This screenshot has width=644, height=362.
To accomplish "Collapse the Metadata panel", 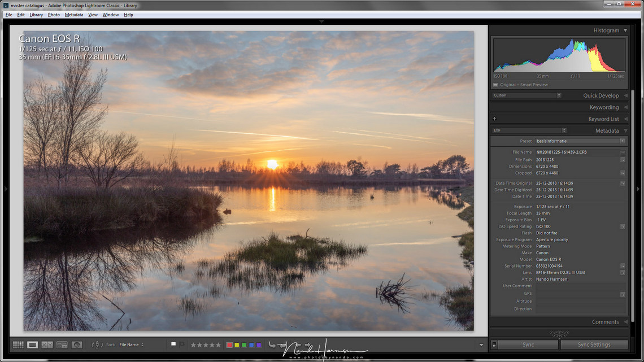I will tap(625, 131).
